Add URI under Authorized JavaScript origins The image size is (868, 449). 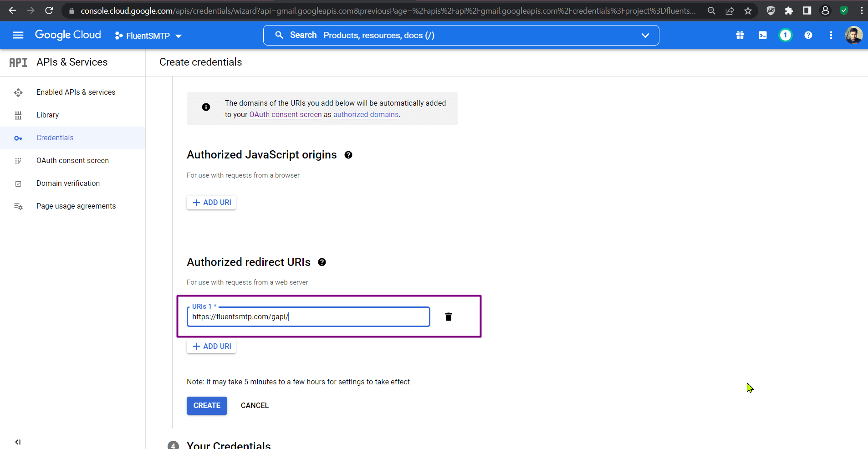[x=211, y=203]
